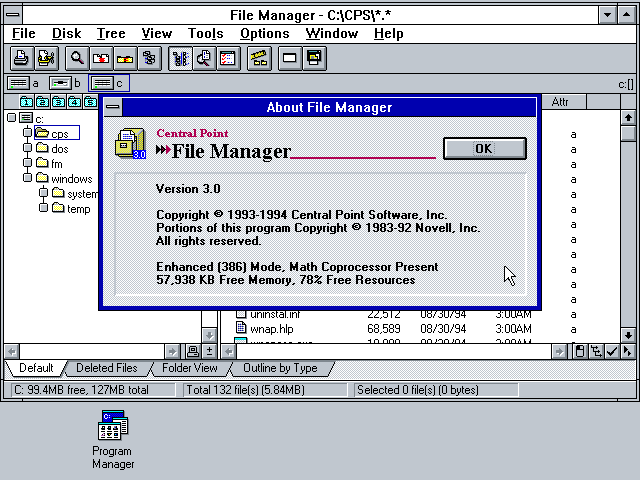The height and width of the screenshot is (480, 640).
Task: Open the Program Manager desktop icon
Action: coord(113,425)
